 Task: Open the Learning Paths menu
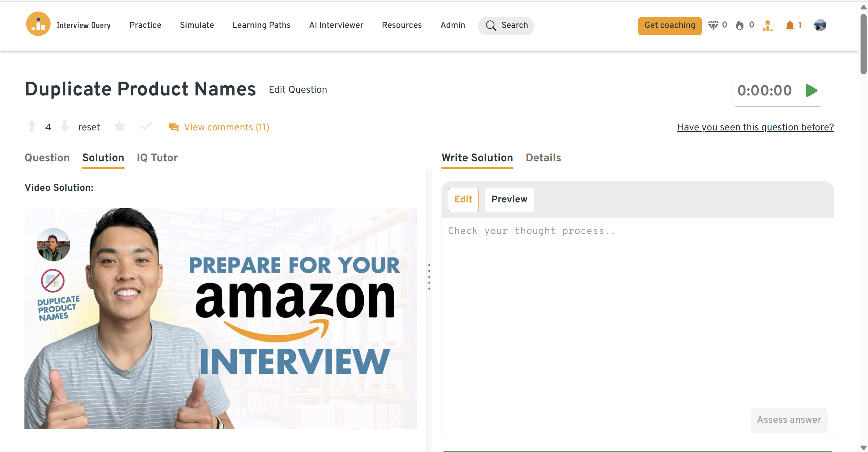tap(261, 25)
